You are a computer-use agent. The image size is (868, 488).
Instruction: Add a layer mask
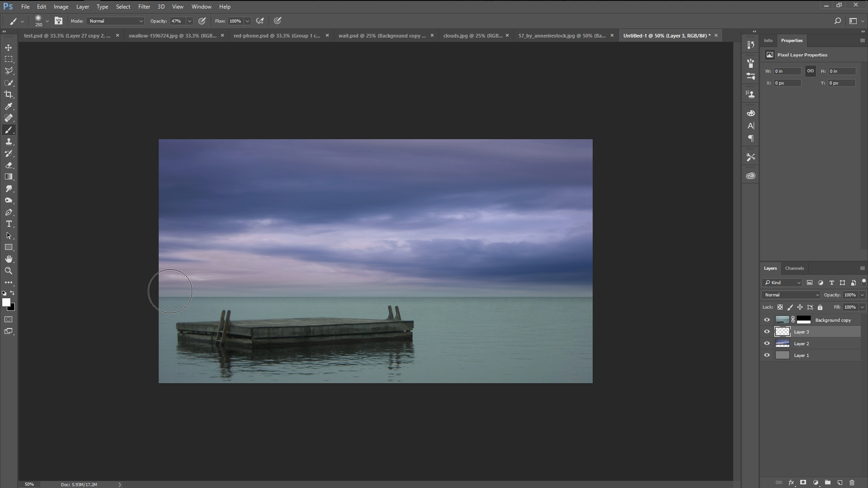pyautogui.click(x=803, y=483)
